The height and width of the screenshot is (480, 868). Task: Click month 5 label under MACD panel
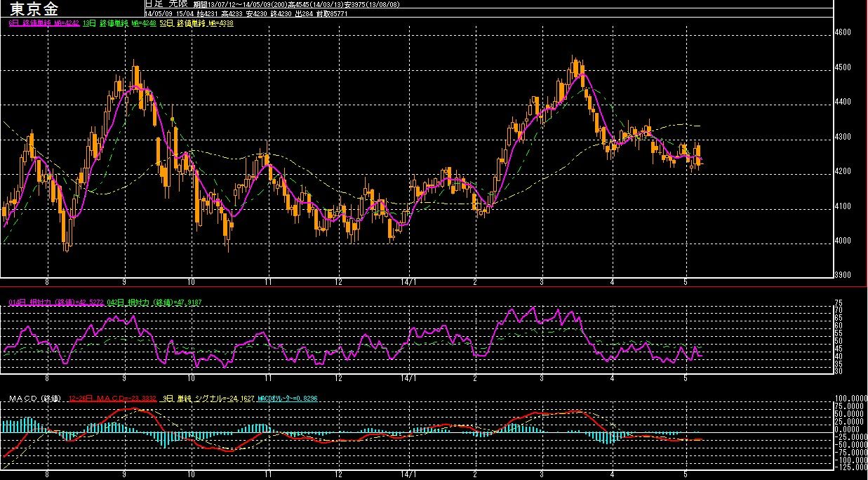[684, 474]
